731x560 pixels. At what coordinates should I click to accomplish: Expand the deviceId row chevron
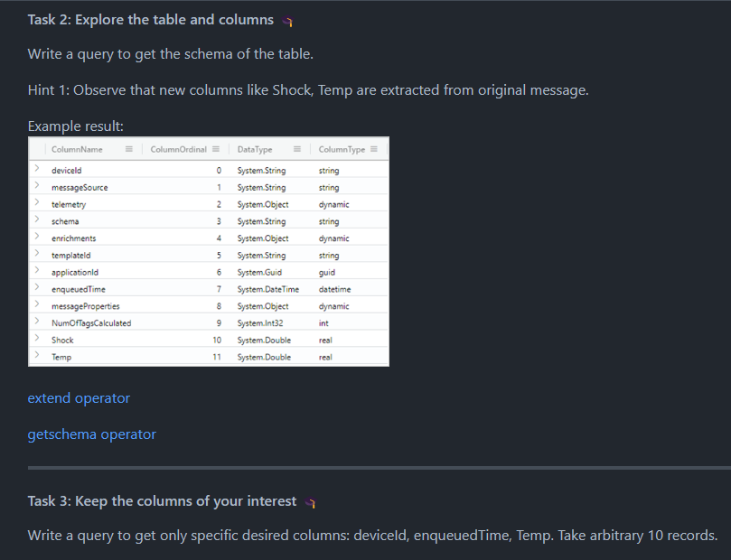(x=38, y=170)
